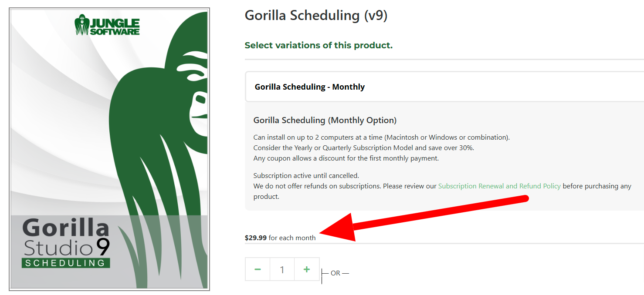Click the "Select variations of this product" heading

point(319,45)
